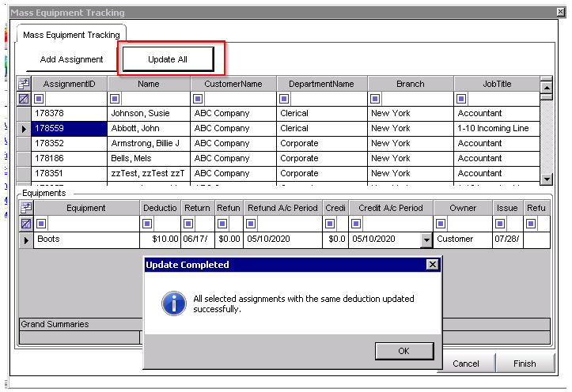572x392 pixels.
Task: Click the assignments grid clear-filter icon
Action: (x=24, y=99)
